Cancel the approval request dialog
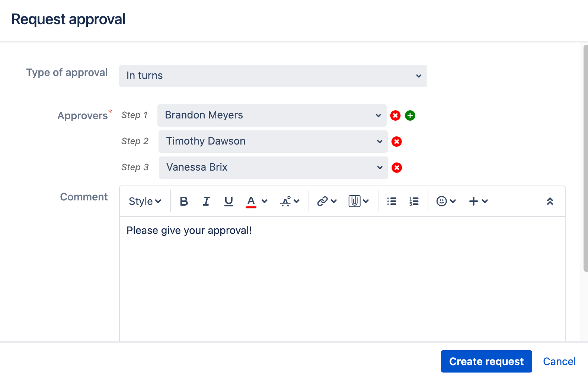The image size is (588, 377). coord(559,361)
